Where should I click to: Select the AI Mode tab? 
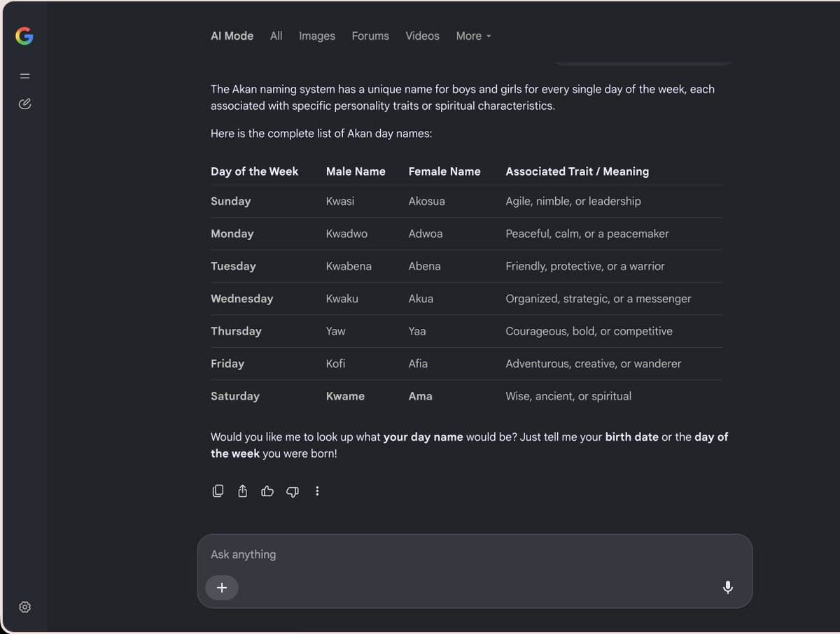tap(232, 36)
